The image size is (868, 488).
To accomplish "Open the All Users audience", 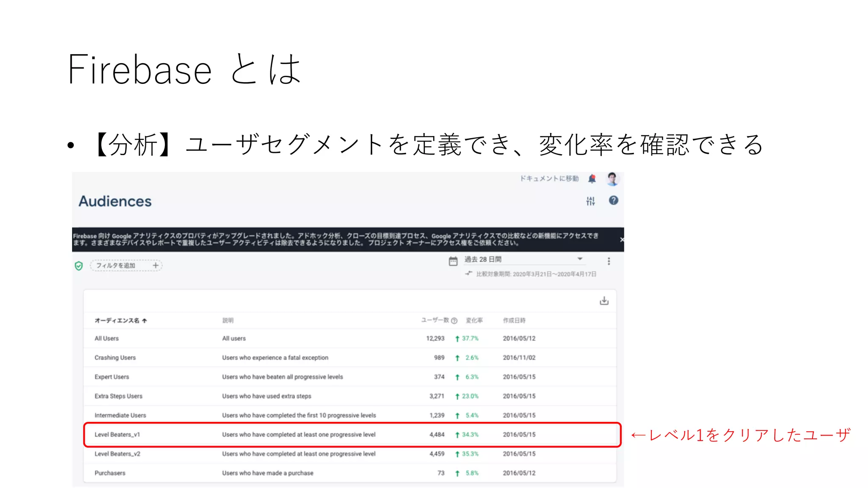I will 106,338.
